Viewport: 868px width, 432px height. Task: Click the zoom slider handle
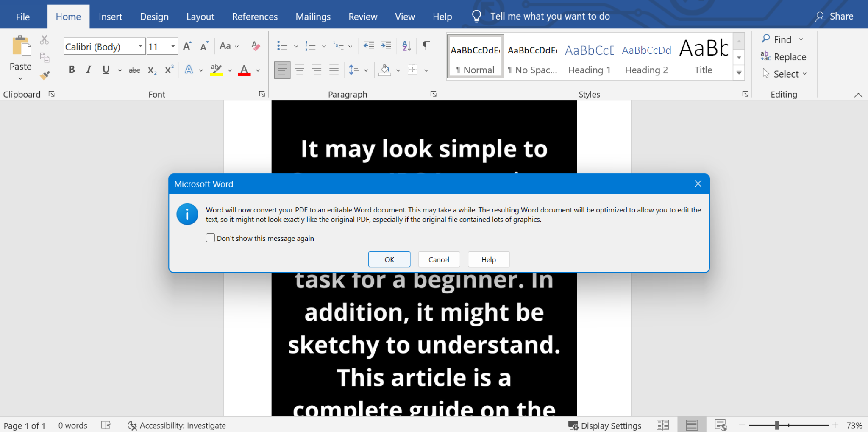(777, 425)
